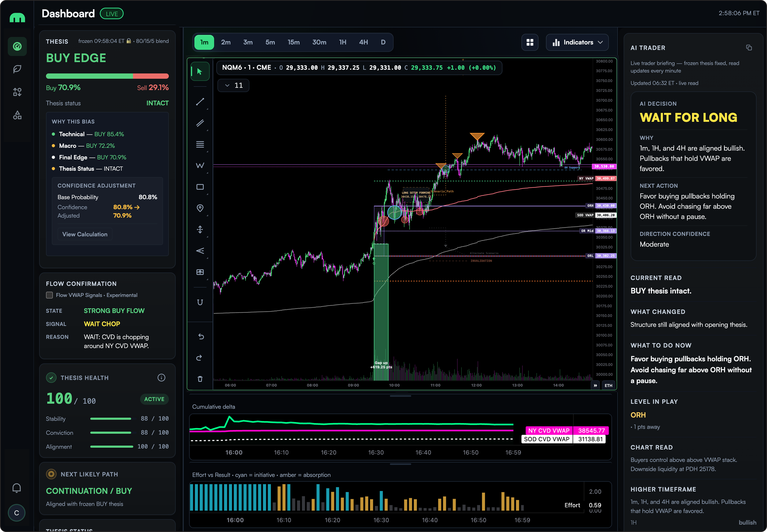Click the CONTINUATION / BUY path text
Screen dimensions: 767x532
(89, 491)
